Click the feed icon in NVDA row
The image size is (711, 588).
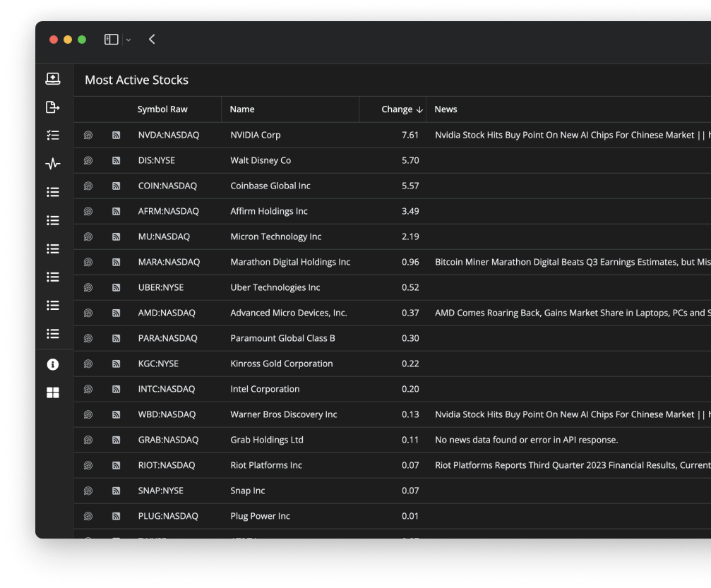(116, 135)
